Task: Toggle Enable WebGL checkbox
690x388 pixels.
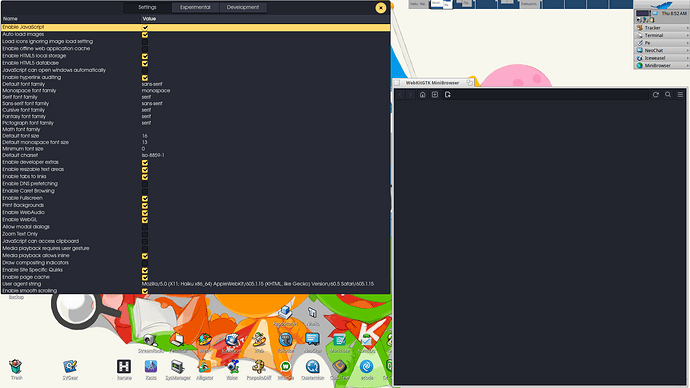Action: 145,220
